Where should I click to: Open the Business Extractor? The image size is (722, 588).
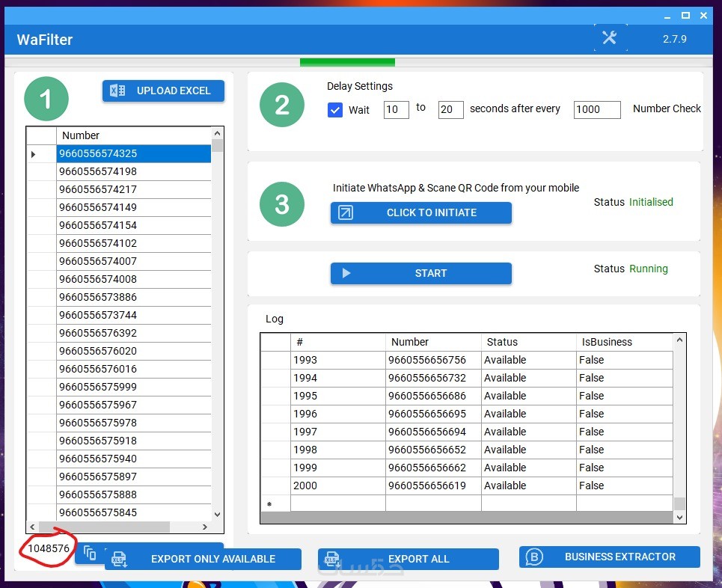[x=610, y=557]
